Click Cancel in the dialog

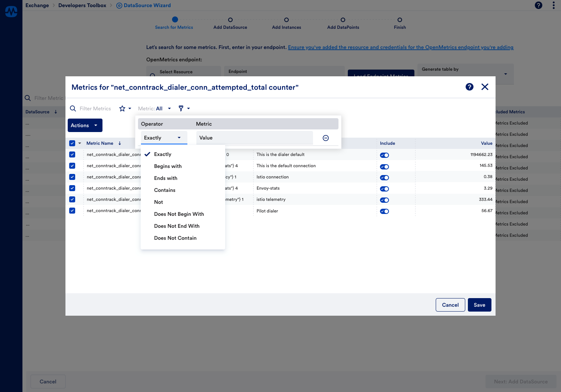[450, 305]
